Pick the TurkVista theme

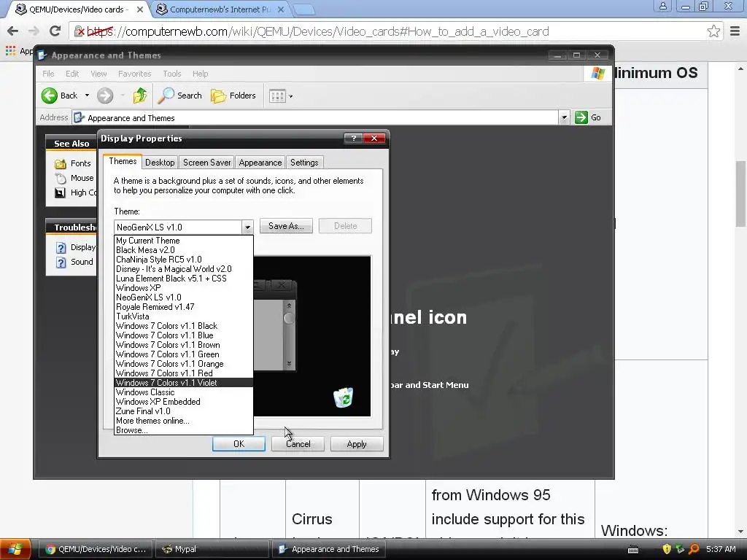[183, 316]
